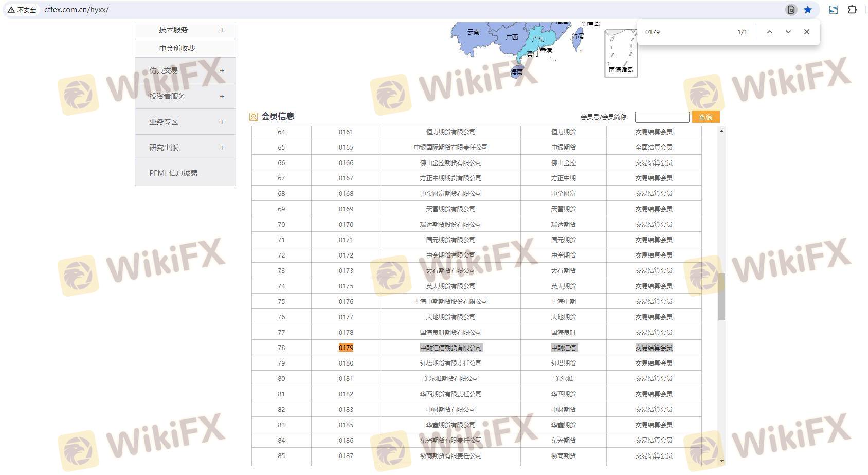The height and width of the screenshot is (475, 868).
Task: Click the not secure warning icon
Action: pos(11,10)
